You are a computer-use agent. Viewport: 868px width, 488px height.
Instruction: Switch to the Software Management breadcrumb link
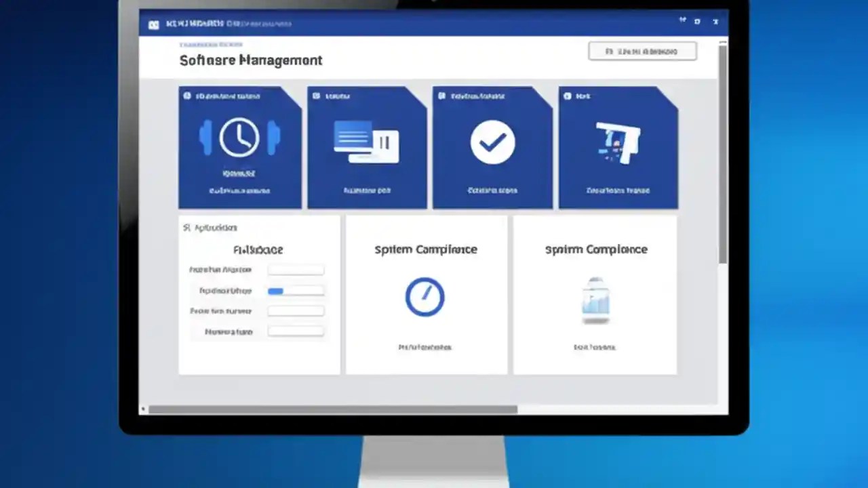point(210,43)
